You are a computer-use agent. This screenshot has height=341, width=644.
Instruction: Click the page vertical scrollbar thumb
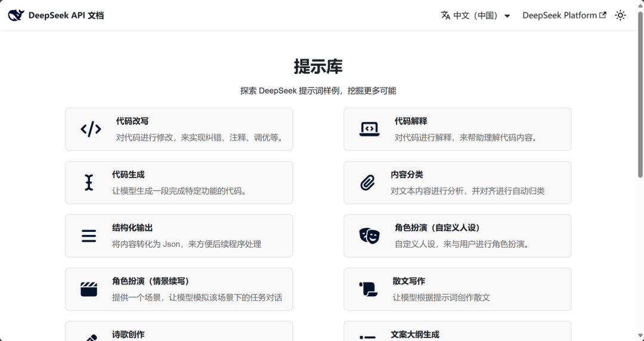tap(640, 95)
